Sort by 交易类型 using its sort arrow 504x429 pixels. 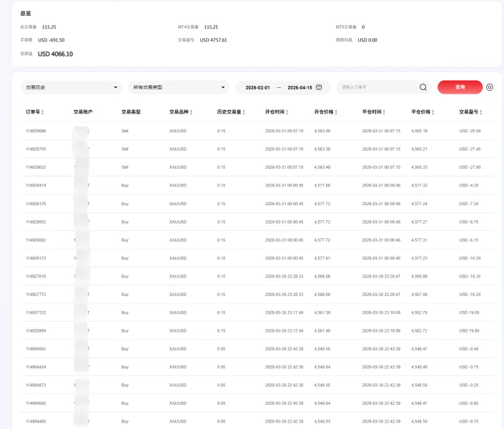(143, 112)
